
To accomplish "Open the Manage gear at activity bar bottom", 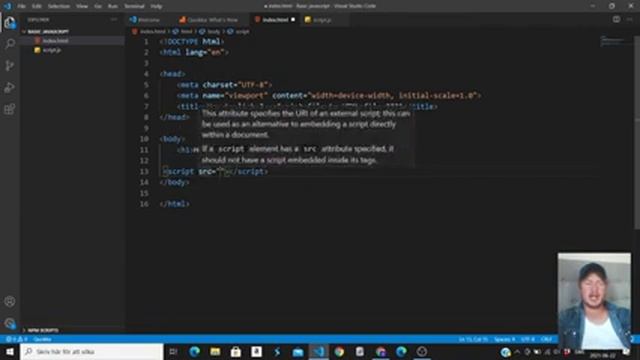I will [x=10, y=323].
